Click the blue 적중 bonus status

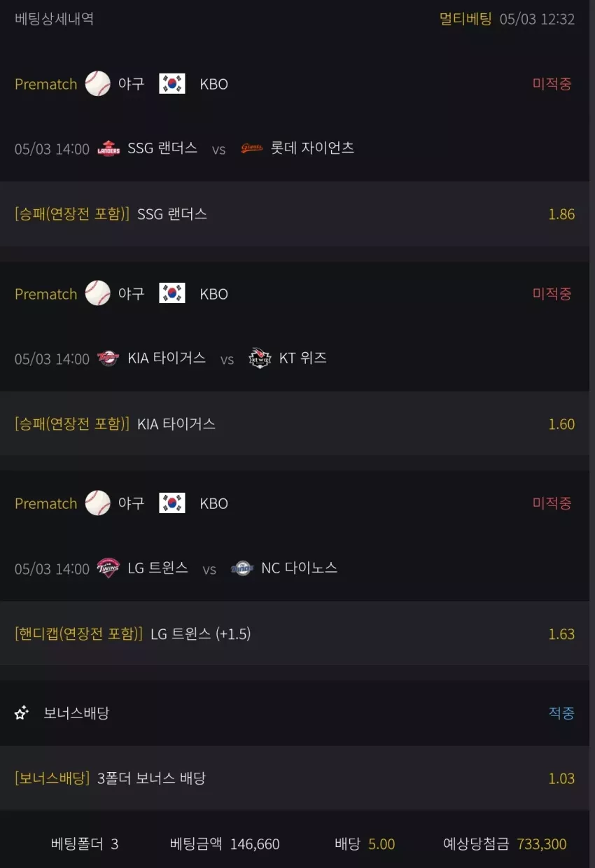point(561,713)
